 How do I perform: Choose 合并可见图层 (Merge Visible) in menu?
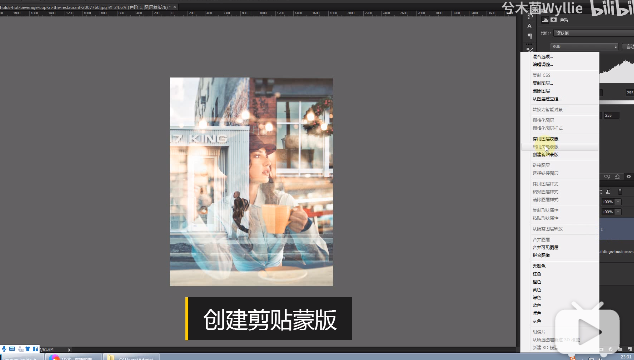[545, 247]
